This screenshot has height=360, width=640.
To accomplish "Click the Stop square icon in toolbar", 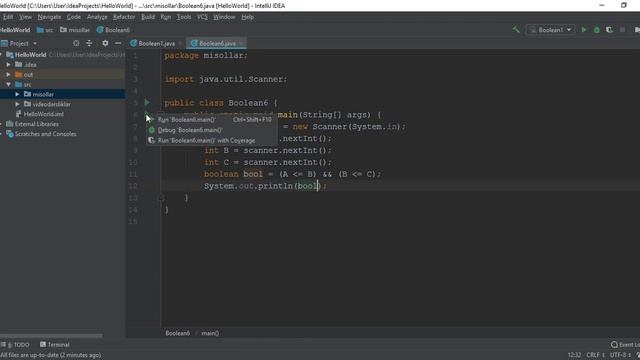I will tap(622, 30).
